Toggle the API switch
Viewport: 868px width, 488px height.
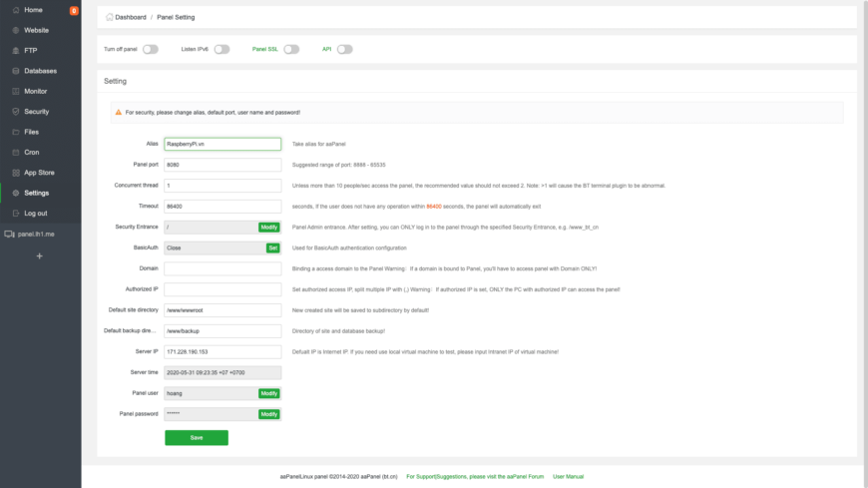[344, 49]
